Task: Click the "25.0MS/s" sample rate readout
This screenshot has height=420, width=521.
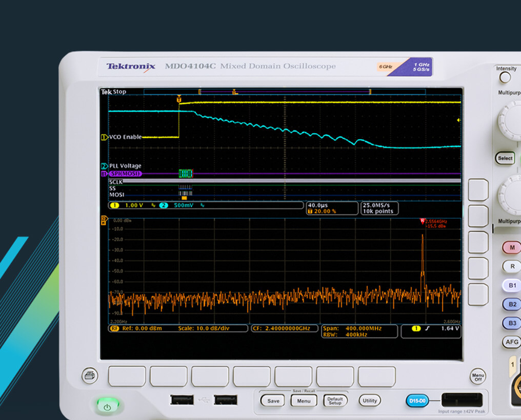Action: click(376, 205)
